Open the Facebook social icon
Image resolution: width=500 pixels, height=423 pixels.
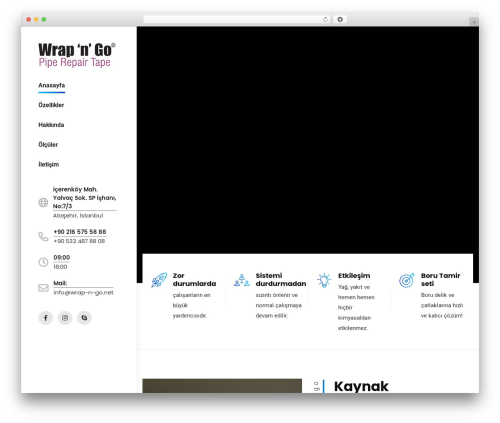pos(46,318)
